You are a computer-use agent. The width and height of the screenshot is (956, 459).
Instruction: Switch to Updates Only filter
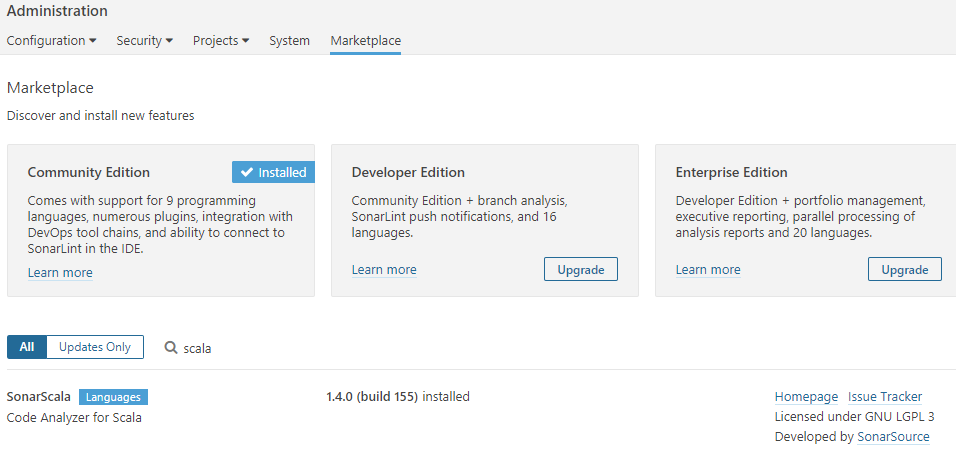point(95,347)
